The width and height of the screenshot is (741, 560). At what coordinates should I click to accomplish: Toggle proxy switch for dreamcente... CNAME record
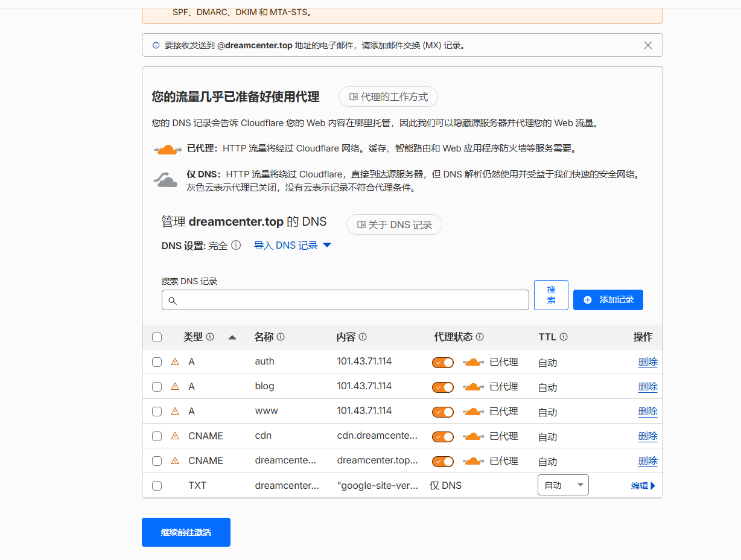(x=443, y=462)
